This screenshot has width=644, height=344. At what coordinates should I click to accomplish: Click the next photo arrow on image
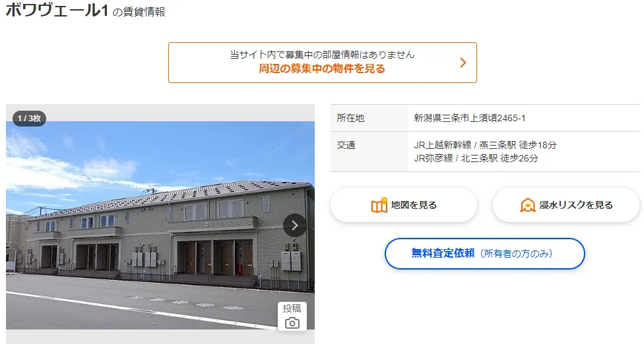pos(294,225)
